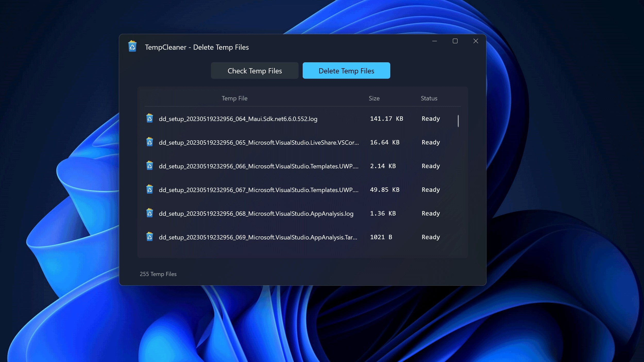
Task: Click the Status column header
Action: click(x=429, y=98)
